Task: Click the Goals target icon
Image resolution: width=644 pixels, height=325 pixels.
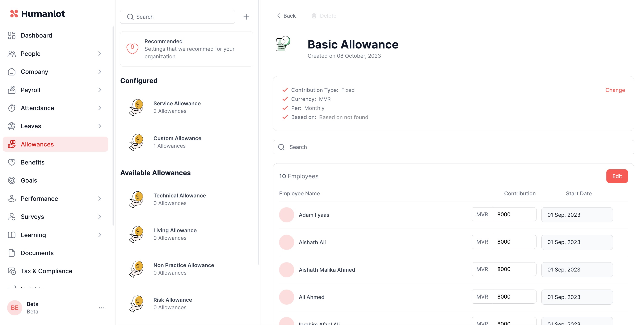Action: [x=12, y=180]
